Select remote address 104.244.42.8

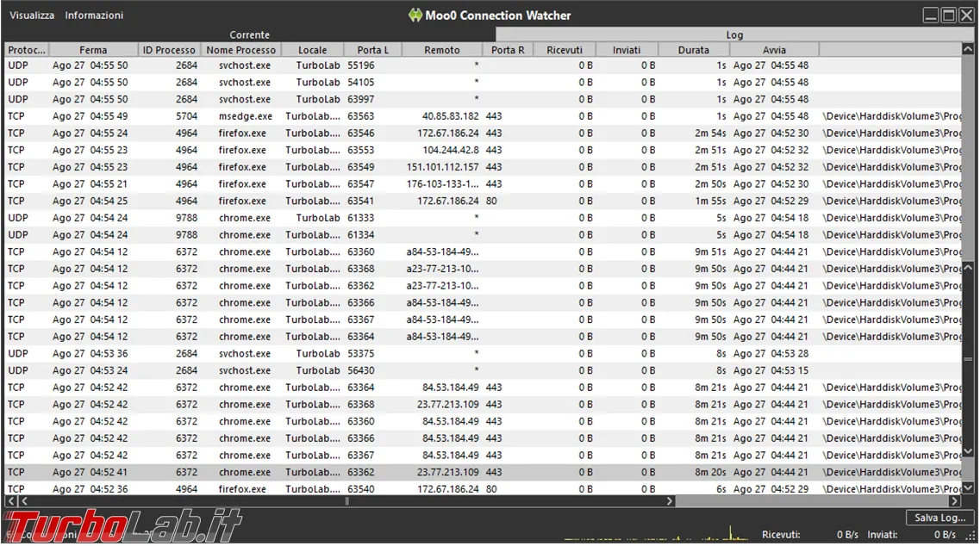point(451,150)
